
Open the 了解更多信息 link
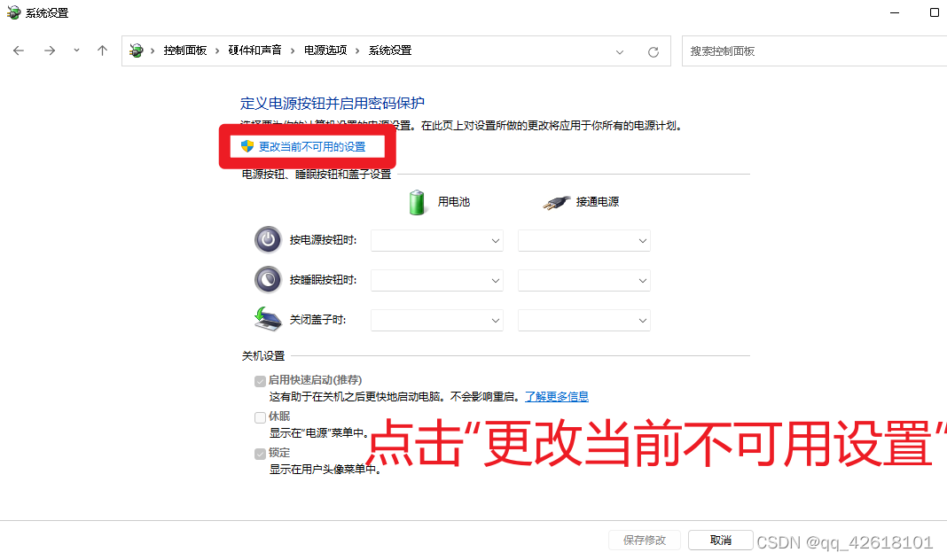coord(556,396)
